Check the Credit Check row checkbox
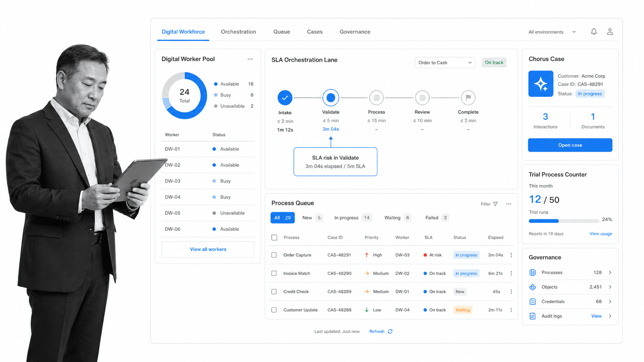The width and height of the screenshot is (644, 362). (274, 292)
